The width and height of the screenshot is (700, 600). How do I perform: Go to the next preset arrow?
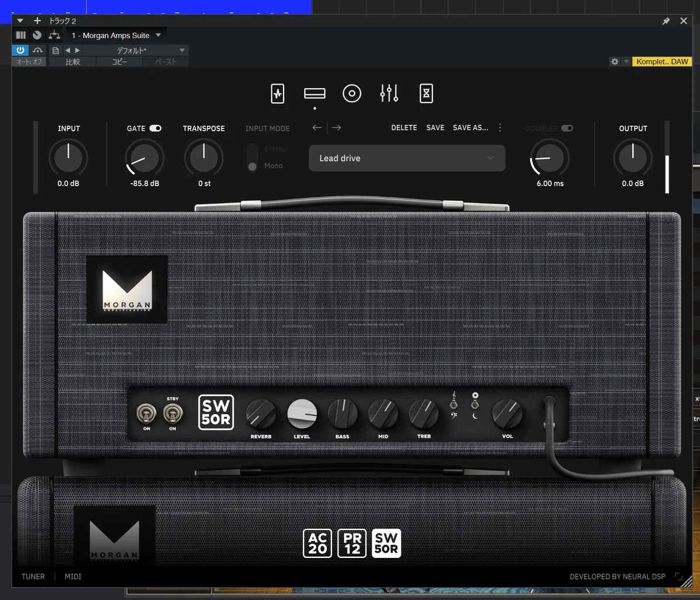337,128
